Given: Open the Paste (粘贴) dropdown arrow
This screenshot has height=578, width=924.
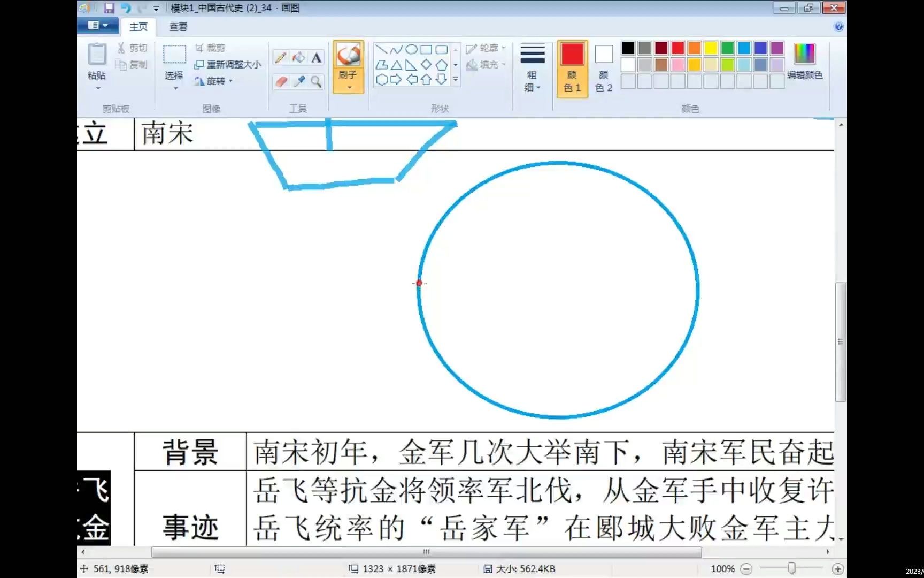Looking at the screenshot, I should 98,88.
